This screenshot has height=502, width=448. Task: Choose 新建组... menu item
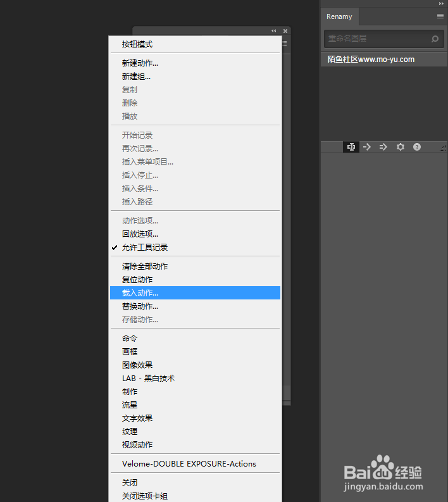195,77
